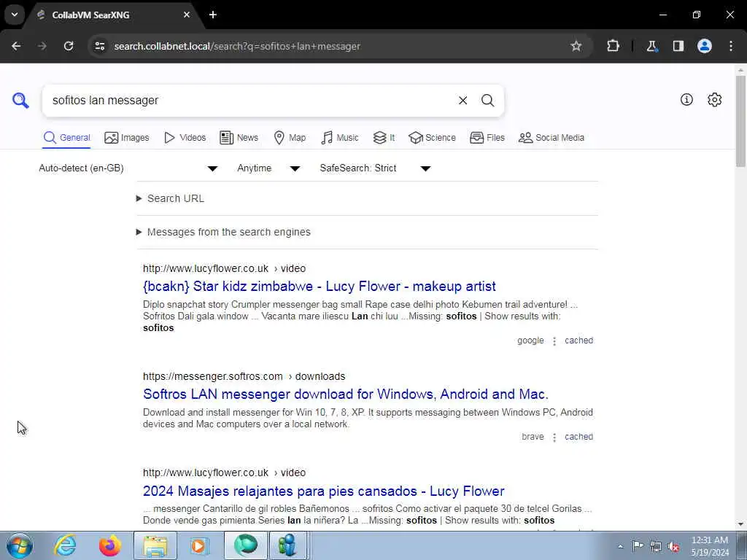Click the SearXNG magnifier logo
Screen dimensions: 747x560
(20, 101)
